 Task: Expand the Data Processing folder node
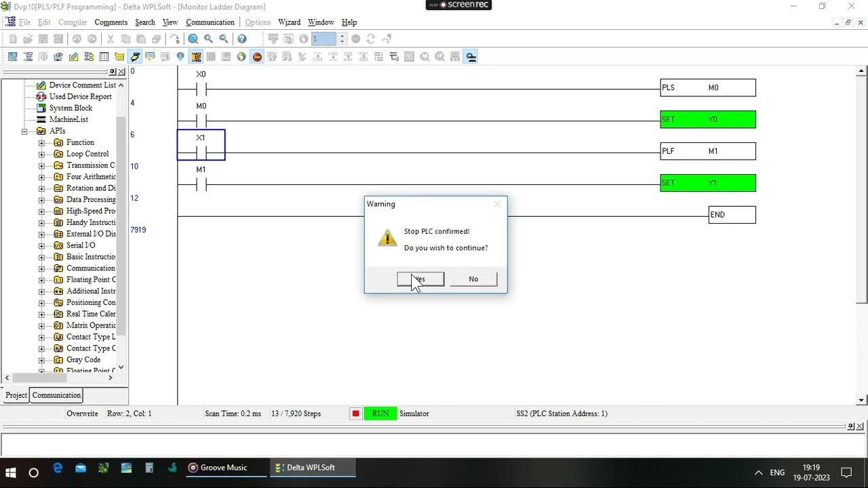click(41, 200)
